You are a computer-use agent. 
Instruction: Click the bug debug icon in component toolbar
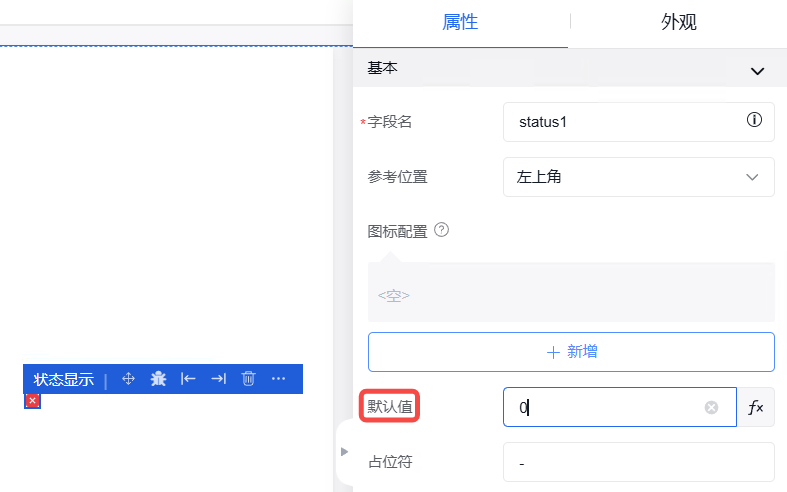click(158, 379)
